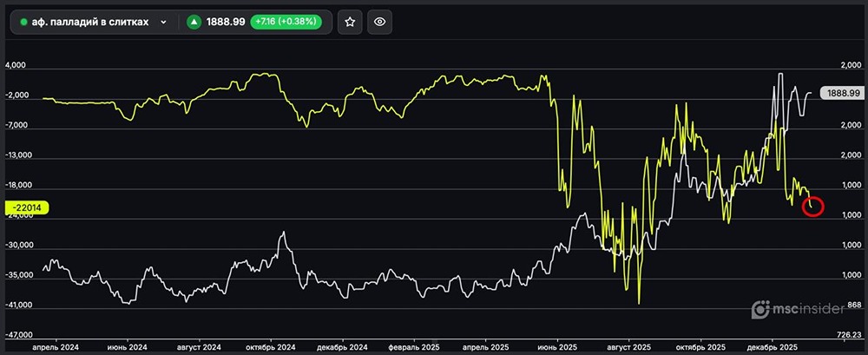868x355 pixels.
Task: Click the июнь 2025 date label
Action: [x=557, y=348]
